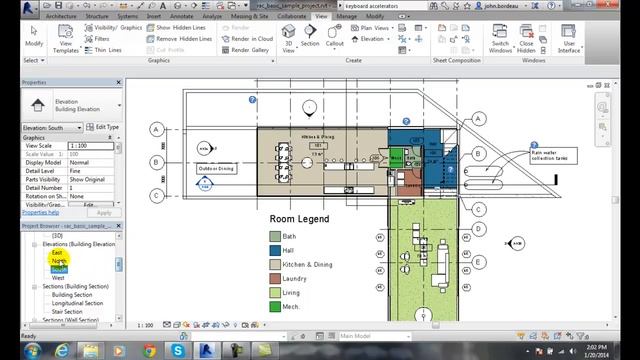This screenshot has width=640, height=360.
Task: Click Detail Level value 'Fine'
Action: pyautogui.click(x=91, y=171)
